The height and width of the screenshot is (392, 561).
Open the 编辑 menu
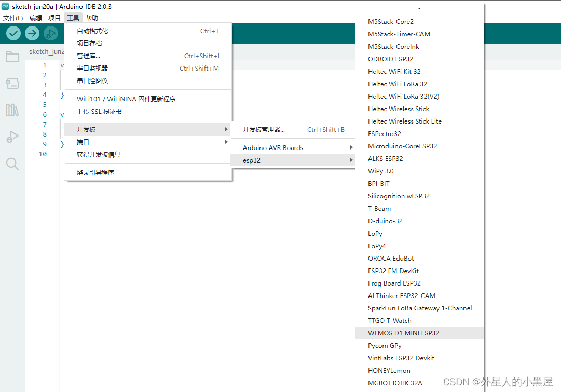coord(36,18)
